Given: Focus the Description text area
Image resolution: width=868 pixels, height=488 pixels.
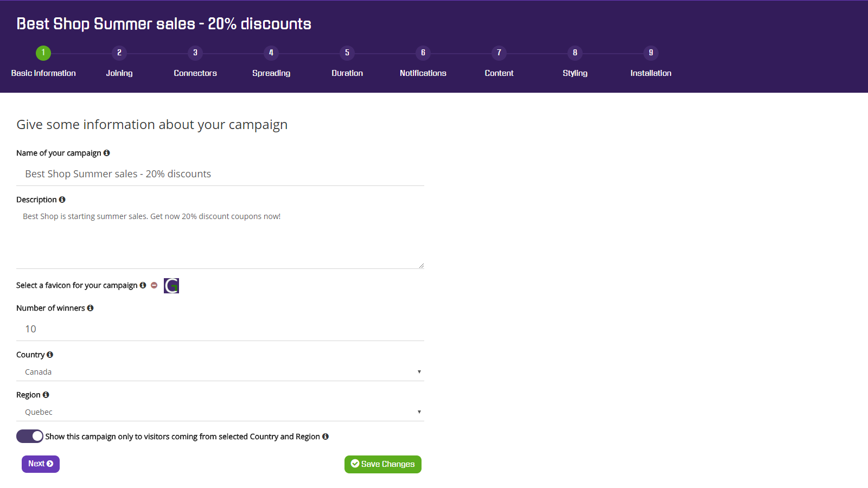Looking at the screenshot, I should 220,239.
